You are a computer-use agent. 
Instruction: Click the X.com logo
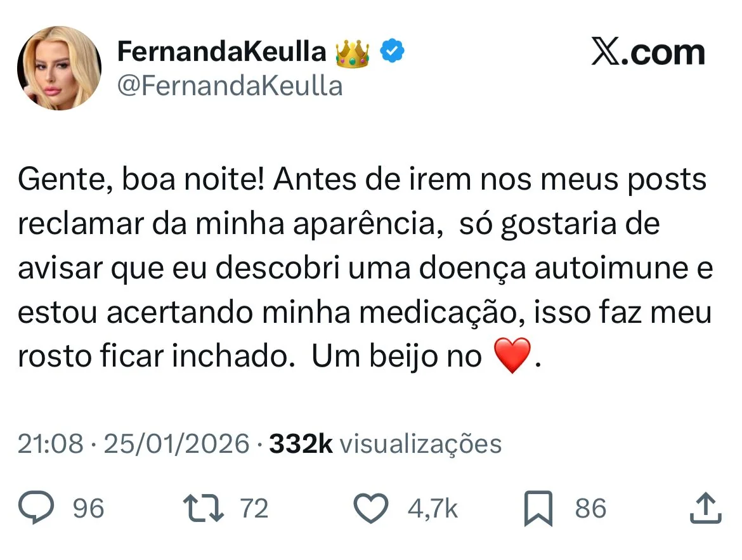(648, 53)
